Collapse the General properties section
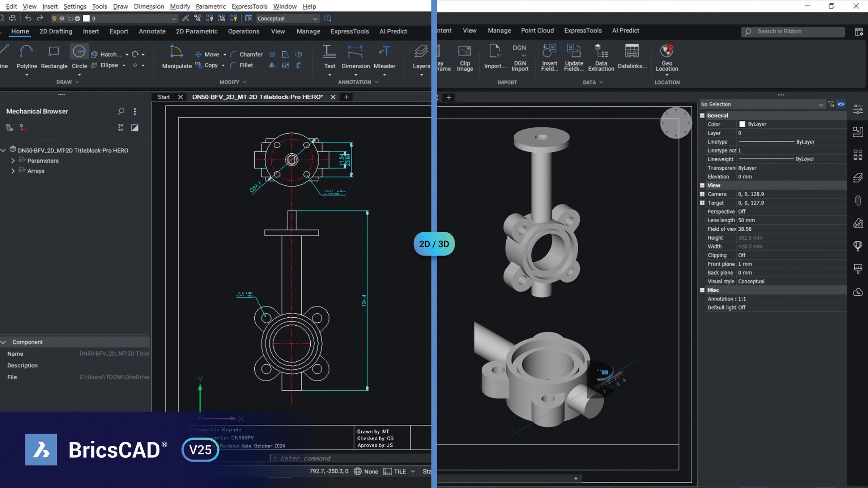 point(702,116)
